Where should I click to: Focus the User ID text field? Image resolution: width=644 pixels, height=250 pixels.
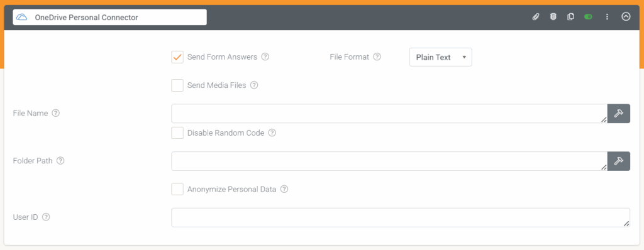401,217
